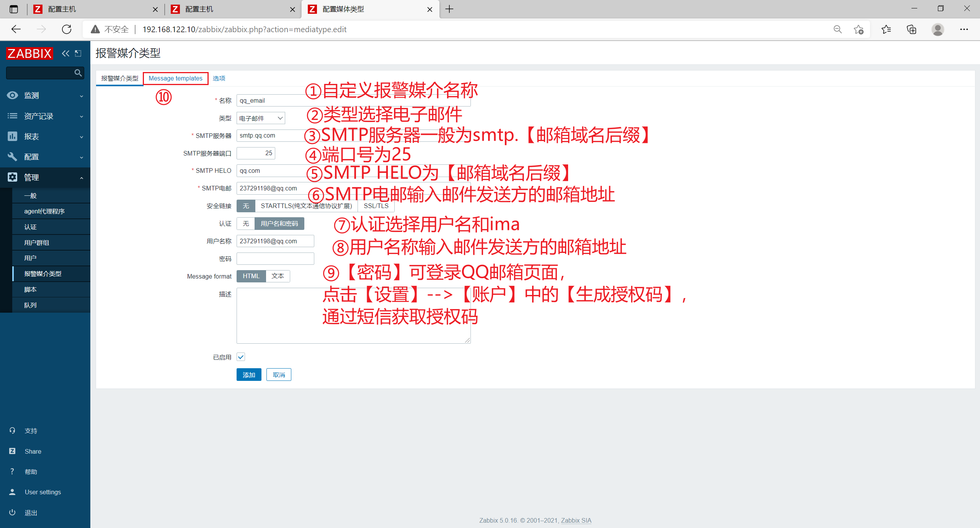Viewport: 980px width, 528px height.
Task: Click the Reports bar-chart icon
Action: tap(12, 136)
